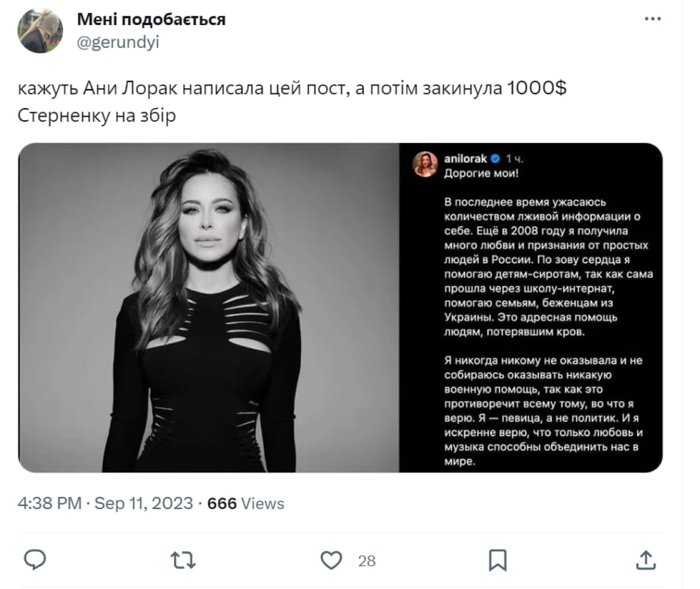Open the @gerundyi handle link
This screenshot has height=589, width=700.
click(118, 43)
